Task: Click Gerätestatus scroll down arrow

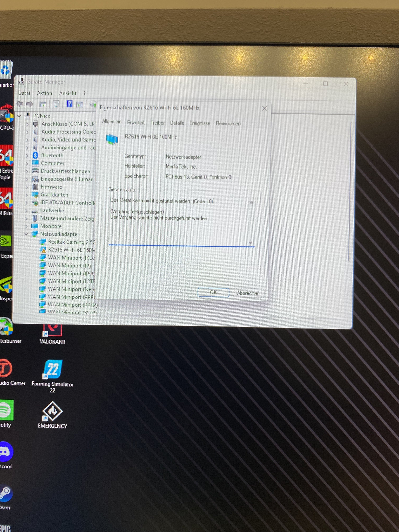Action: [x=250, y=243]
